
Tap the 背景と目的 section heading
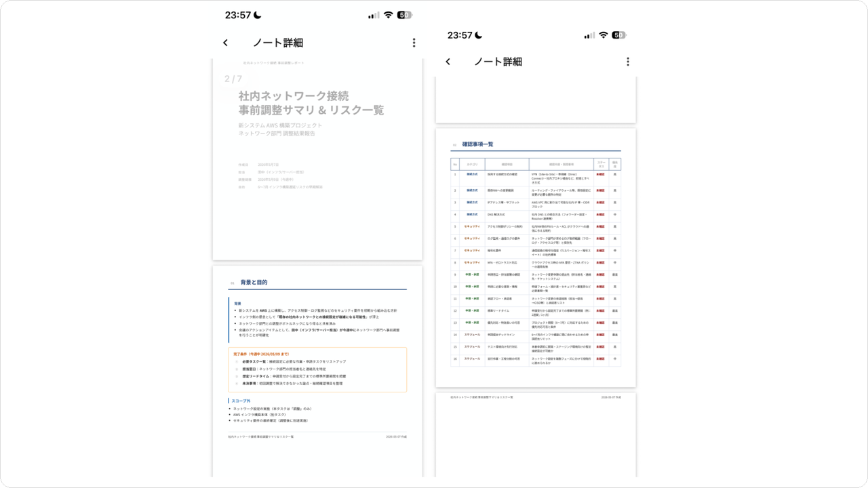pos(254,283)
